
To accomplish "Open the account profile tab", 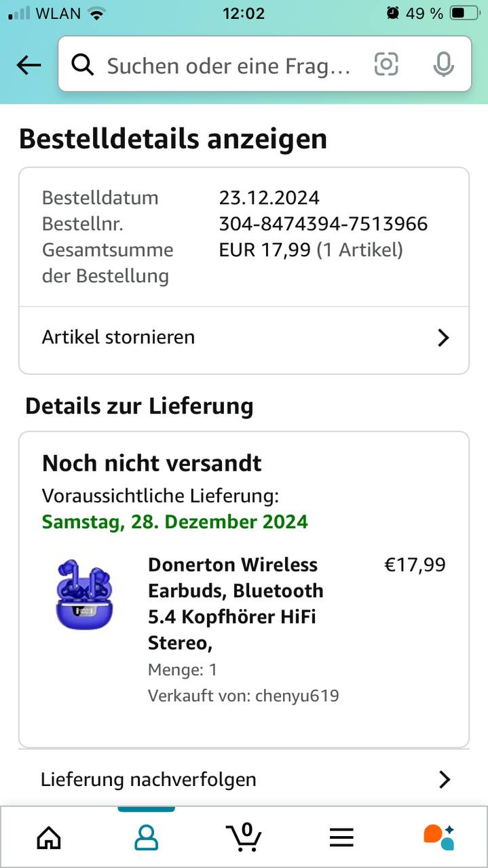I will [146, 837].
